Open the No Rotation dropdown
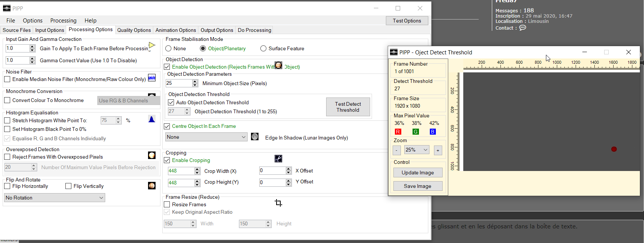This screenshot has height=243, width=644. (x=54, y=198)
